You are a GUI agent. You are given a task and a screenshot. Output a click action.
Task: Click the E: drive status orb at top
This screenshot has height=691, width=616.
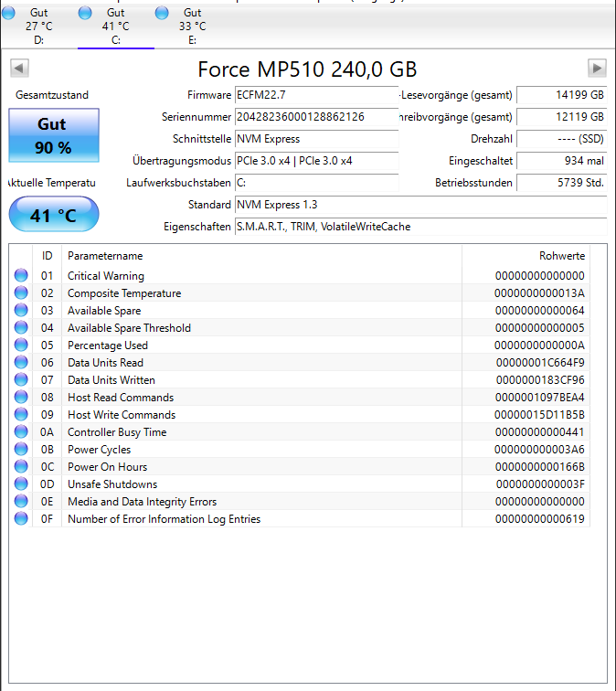tap(162, 13)
